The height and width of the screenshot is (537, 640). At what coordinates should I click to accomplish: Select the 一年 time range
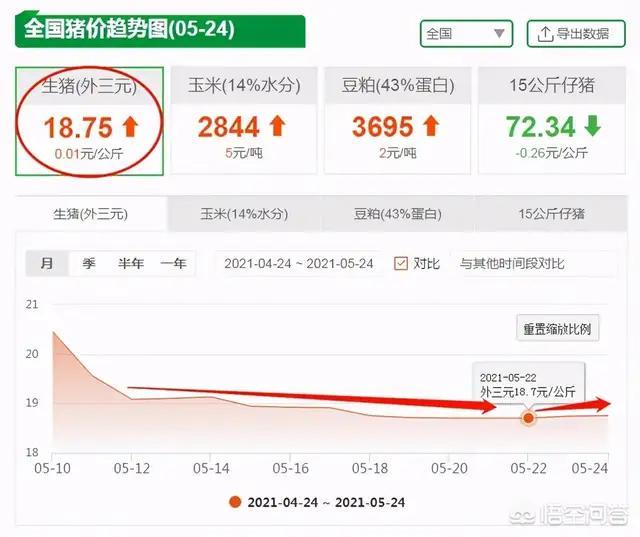pyautogui.click(x=173, y=263)
